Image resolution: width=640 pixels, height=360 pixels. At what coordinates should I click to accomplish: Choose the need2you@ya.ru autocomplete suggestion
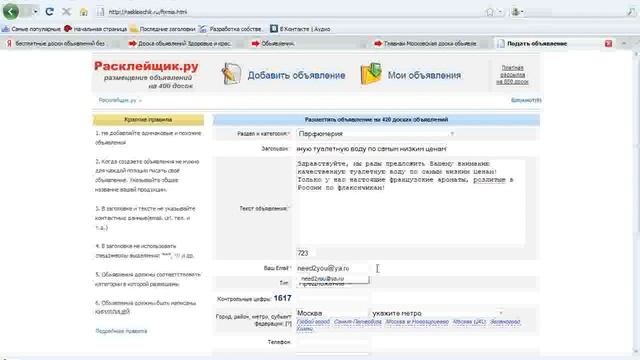(333, 279)
